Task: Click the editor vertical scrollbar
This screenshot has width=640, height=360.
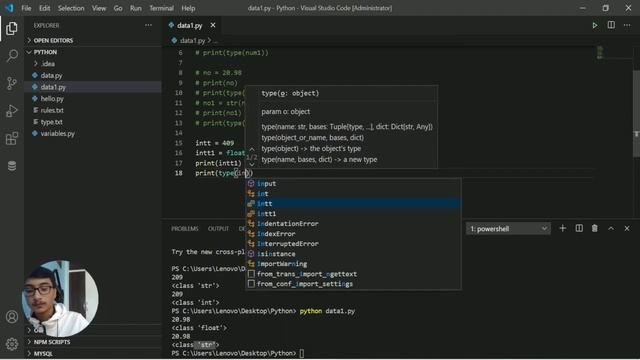Action: point(636,114)
